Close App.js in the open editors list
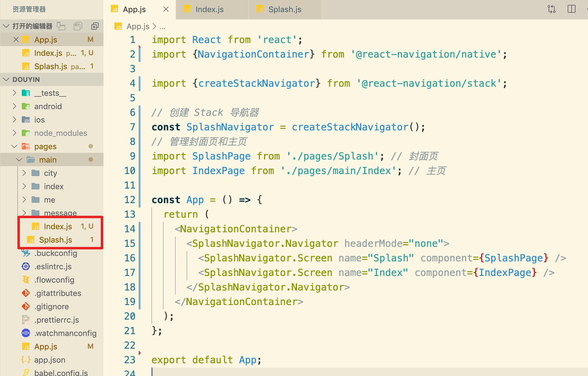The image size is (588, 376). [x=16, y=40]
